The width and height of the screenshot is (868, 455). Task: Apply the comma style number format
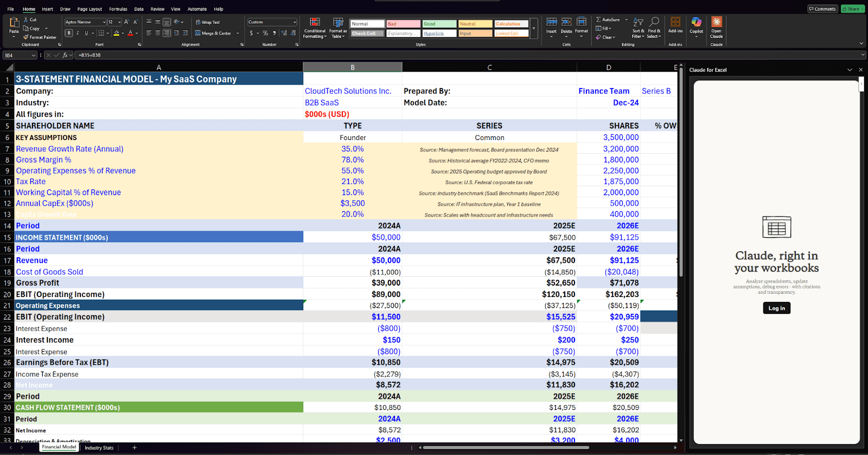[x=274, y=33]
